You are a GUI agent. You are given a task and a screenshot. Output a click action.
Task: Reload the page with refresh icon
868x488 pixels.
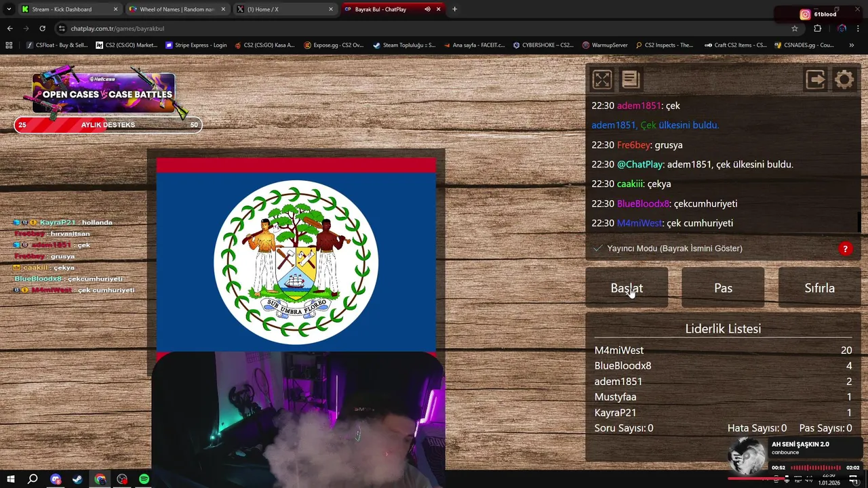[42, 28]
